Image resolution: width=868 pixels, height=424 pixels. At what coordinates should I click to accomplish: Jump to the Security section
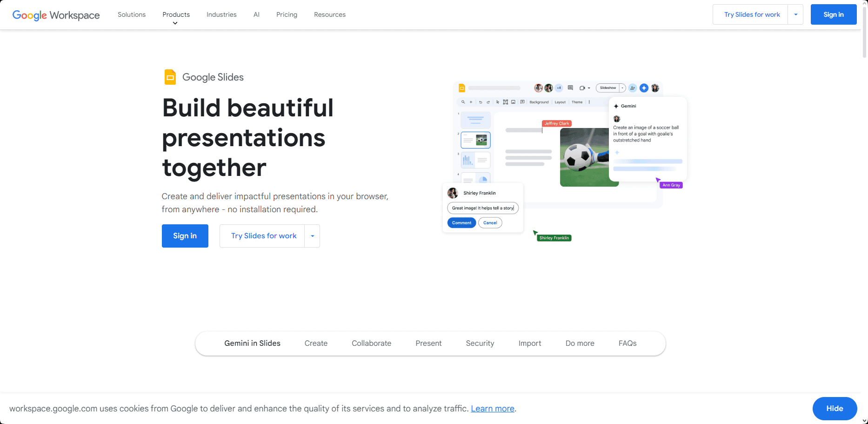tap(480, 343)
